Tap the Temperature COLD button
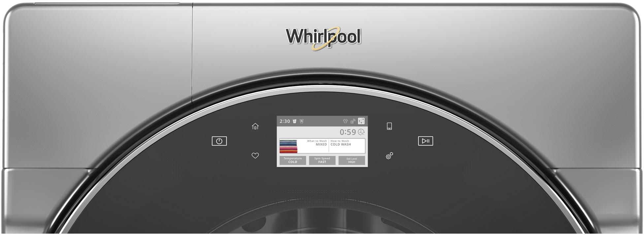Screen dimensions: 644x235 (293, 160)
